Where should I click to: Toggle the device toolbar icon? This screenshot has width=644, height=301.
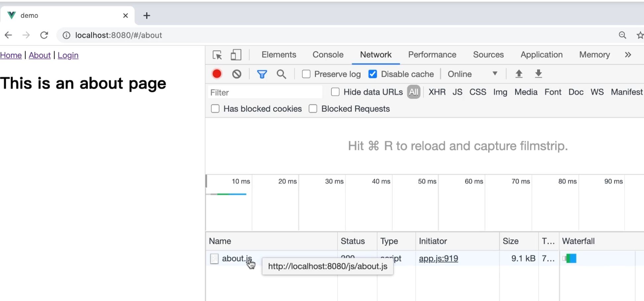[236, 55]
